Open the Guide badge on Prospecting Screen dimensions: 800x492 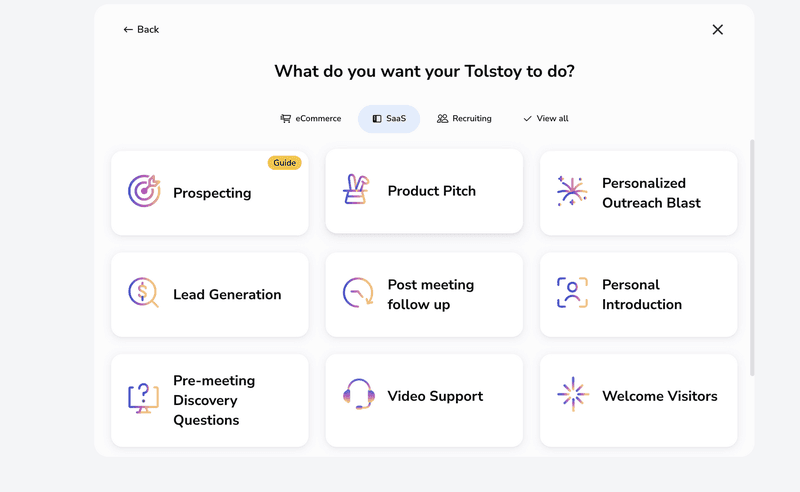point(284,163)
